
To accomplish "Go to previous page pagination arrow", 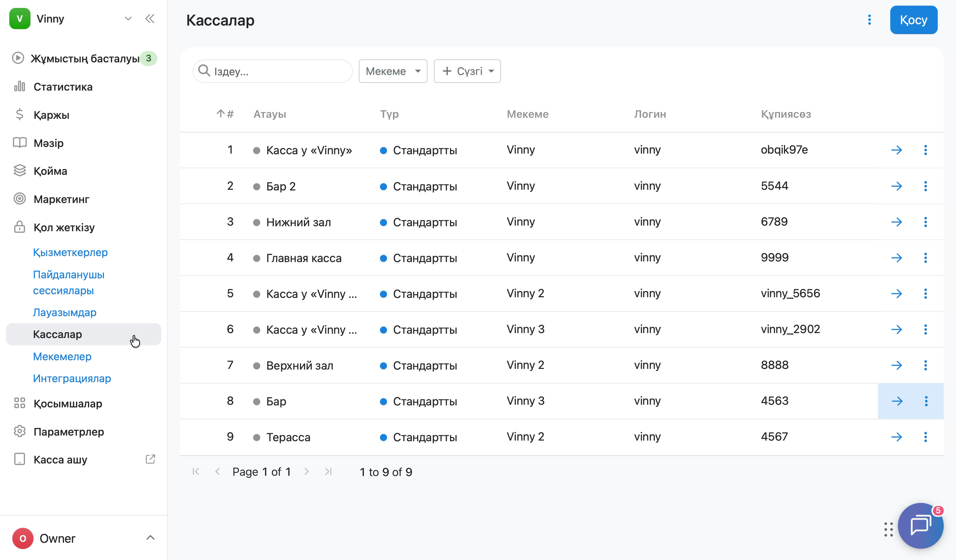I will point(217,471).
